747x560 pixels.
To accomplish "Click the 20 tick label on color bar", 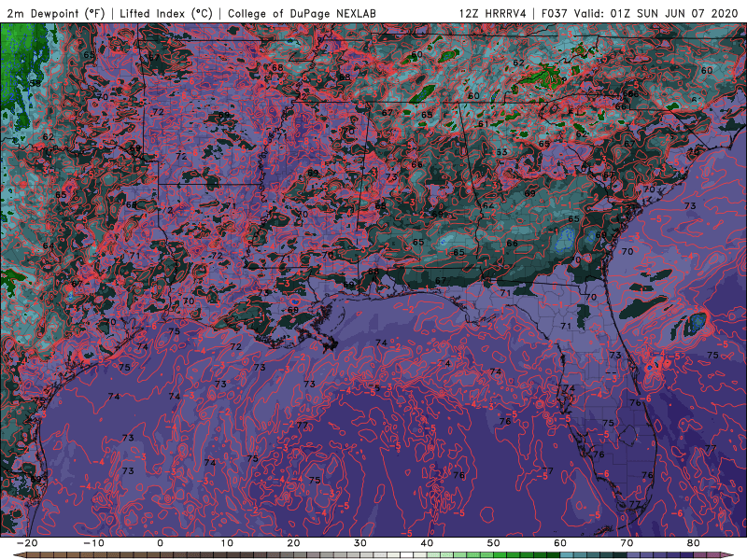I will [x=293, y=543].
